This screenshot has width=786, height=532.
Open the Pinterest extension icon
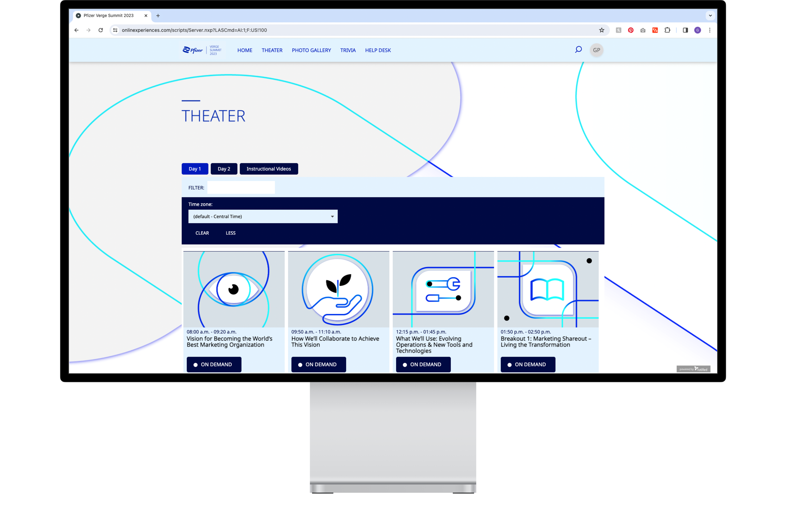[630, 30]
